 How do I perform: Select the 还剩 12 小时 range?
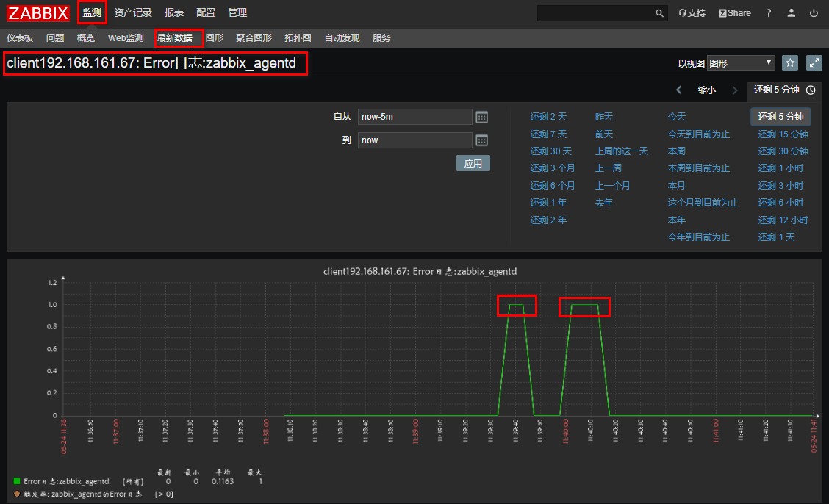[783, 220]
